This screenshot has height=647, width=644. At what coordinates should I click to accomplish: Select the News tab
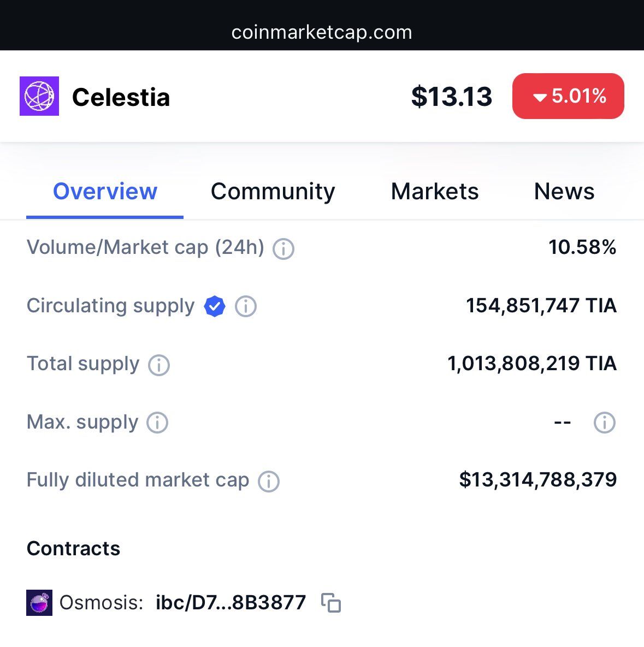pyautogui.click(x=564, y=192)
